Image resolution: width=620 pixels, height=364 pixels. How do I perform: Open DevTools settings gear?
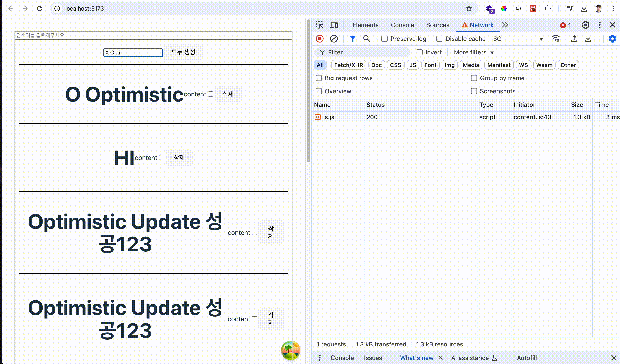click(585, 25)
